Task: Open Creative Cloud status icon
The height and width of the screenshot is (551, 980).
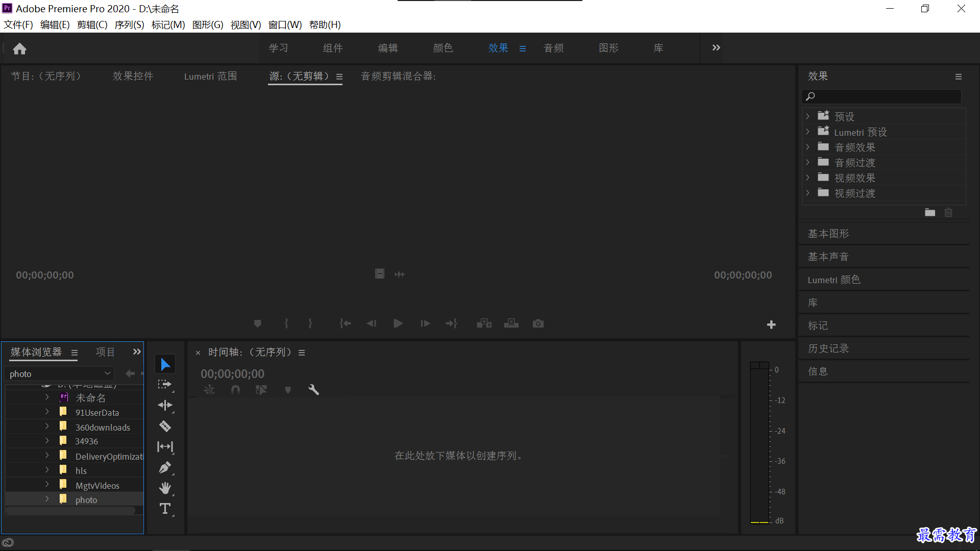Action: click(x=8, y=542)
